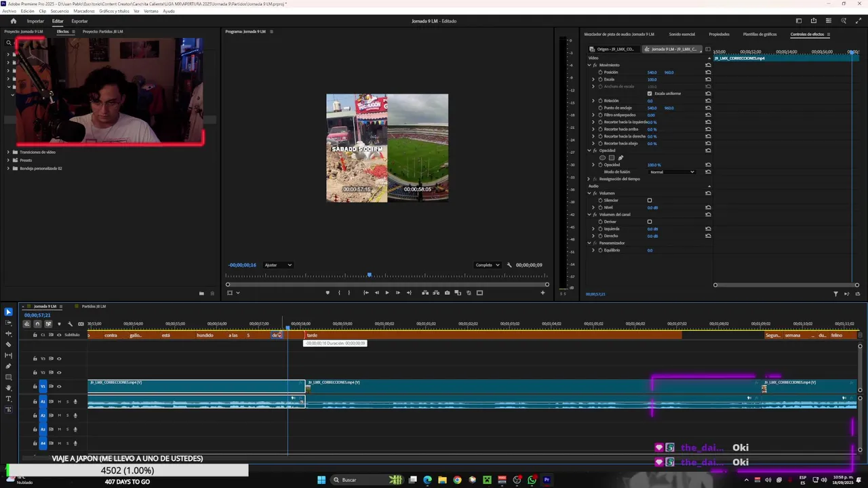
Task: Open Premiere Pro icon on taskbar
Action: pyautogui.click(x=547, y=480)
